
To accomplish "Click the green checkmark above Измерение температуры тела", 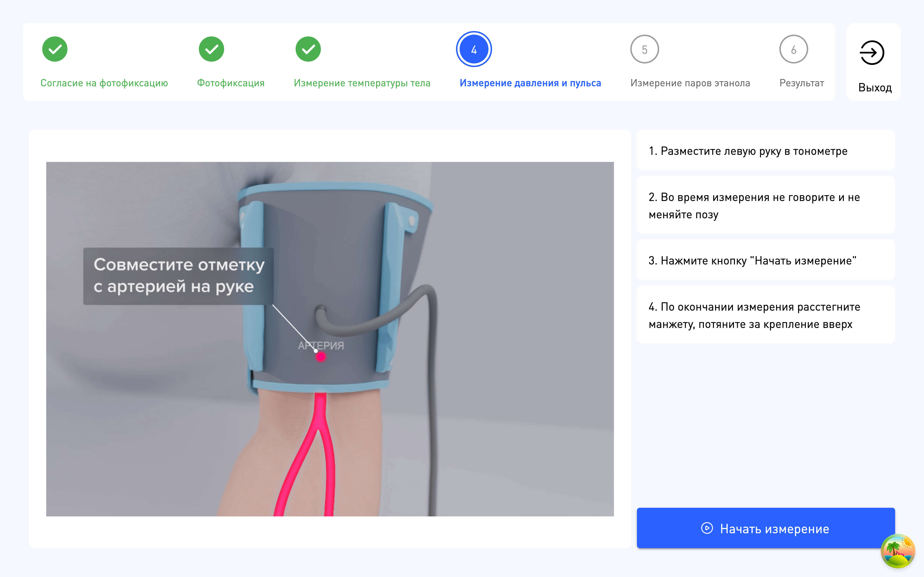I will click(x=308, y=49).
